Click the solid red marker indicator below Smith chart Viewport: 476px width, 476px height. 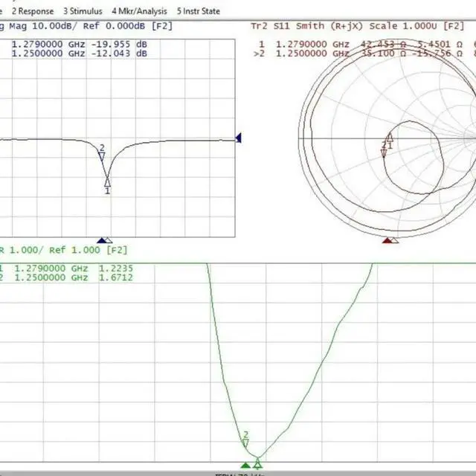coord(386,240)
